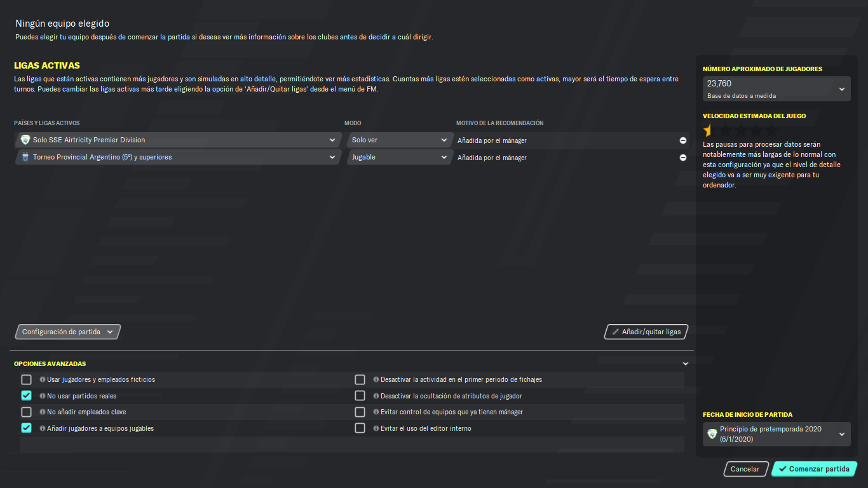Show info for 'No usar partidos reales'
The height and width of the screenshot is (488, 868).
(x=43, y=396)
